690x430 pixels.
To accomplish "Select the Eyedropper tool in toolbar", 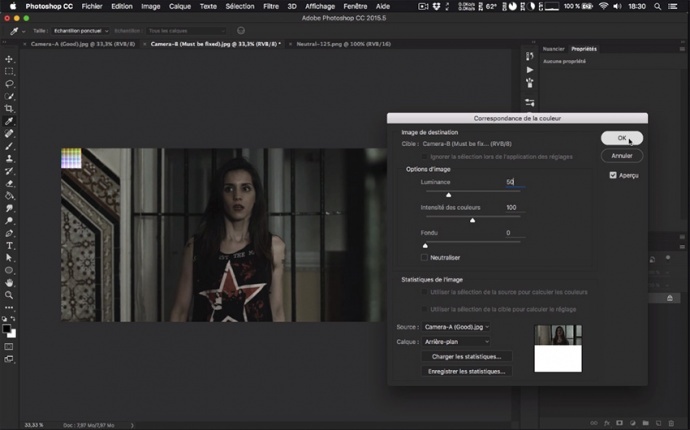I will coord(9,121).
